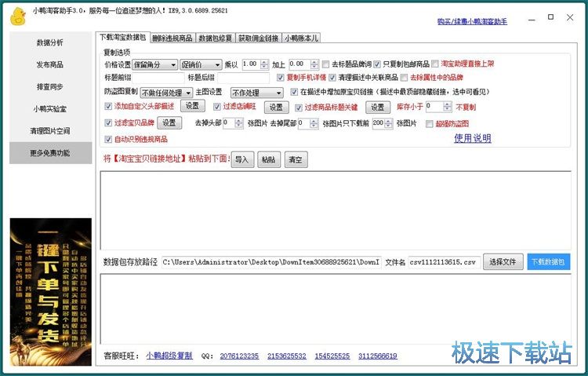
Task: Open the 促销价 dropdown list
Action: tap(200, 64)
